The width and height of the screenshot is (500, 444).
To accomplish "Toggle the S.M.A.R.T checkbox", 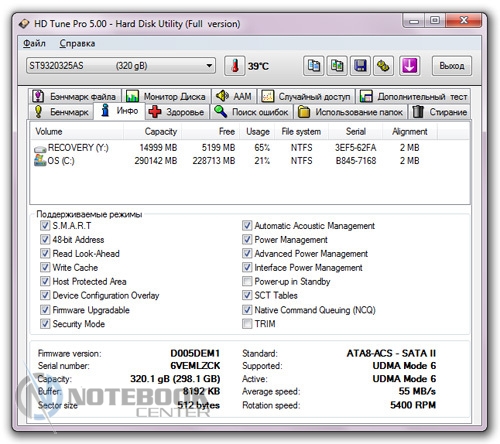I will [45, 226].
